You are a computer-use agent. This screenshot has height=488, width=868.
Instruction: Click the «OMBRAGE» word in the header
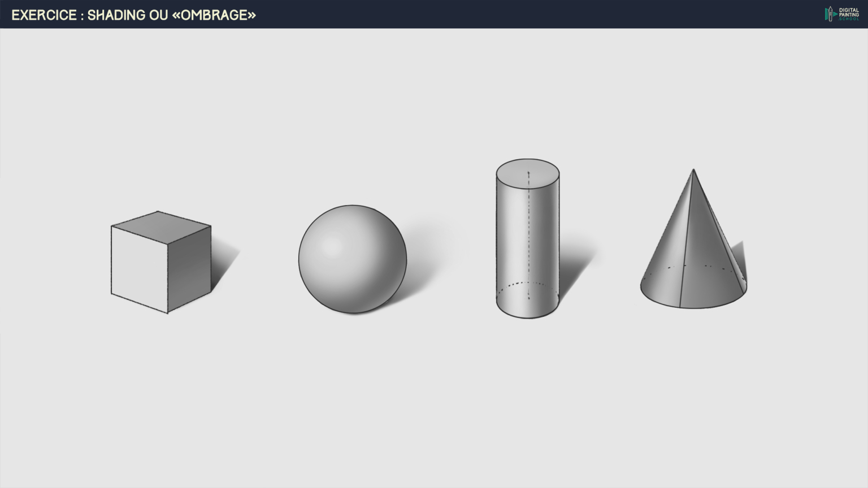coord(214,15)
